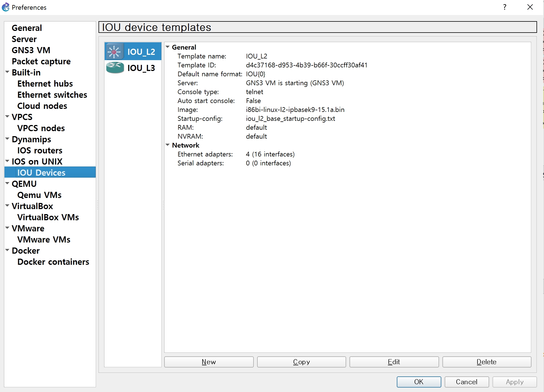Click the IOU_L3 router icon
544x392 pixels.
pos(115,68)
